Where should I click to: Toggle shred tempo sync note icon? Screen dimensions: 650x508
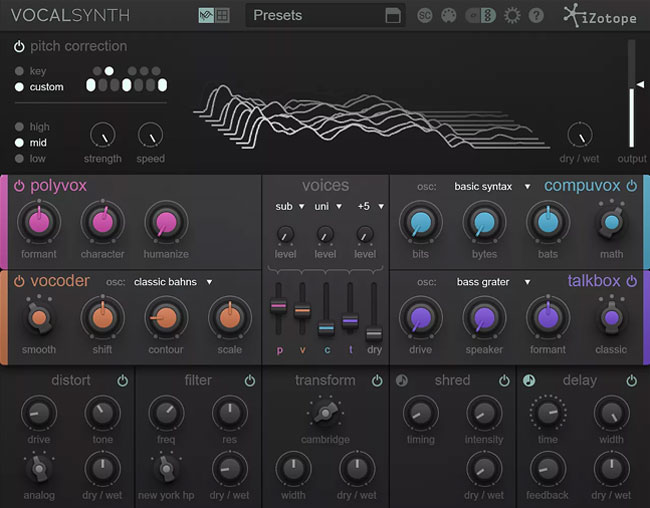(402, 380)
